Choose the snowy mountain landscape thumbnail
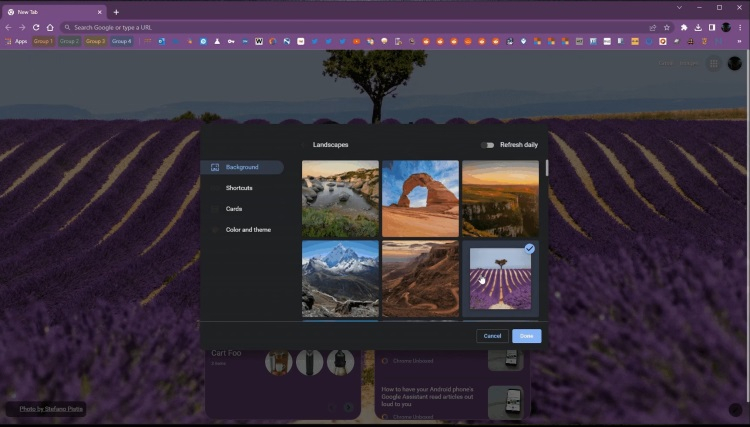The width and height of the screenshot is (750, 427). point(340,278)
